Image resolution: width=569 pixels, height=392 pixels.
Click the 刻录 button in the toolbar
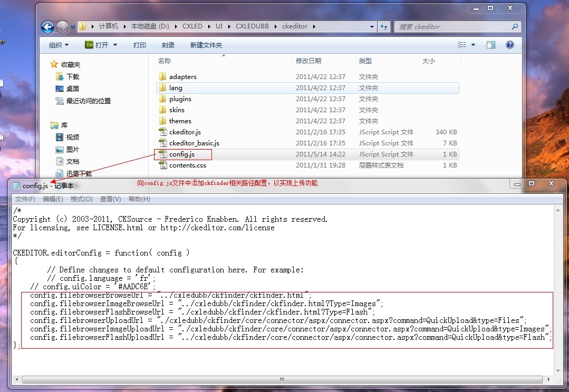tap(168, 45)
